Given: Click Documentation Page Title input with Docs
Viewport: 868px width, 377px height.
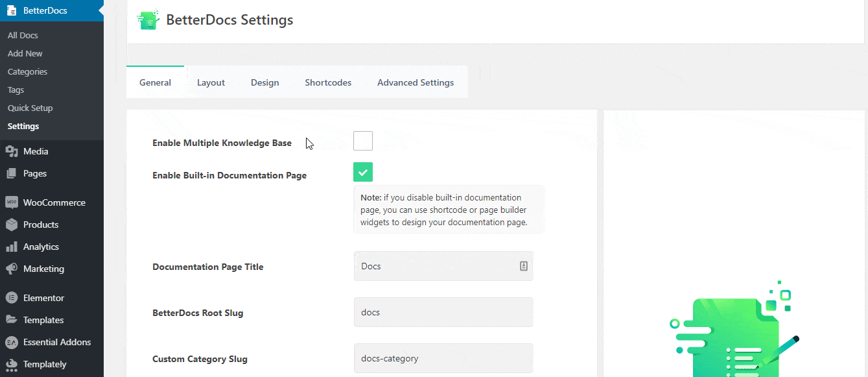Looking at the screenshot, I should point(443,266).
